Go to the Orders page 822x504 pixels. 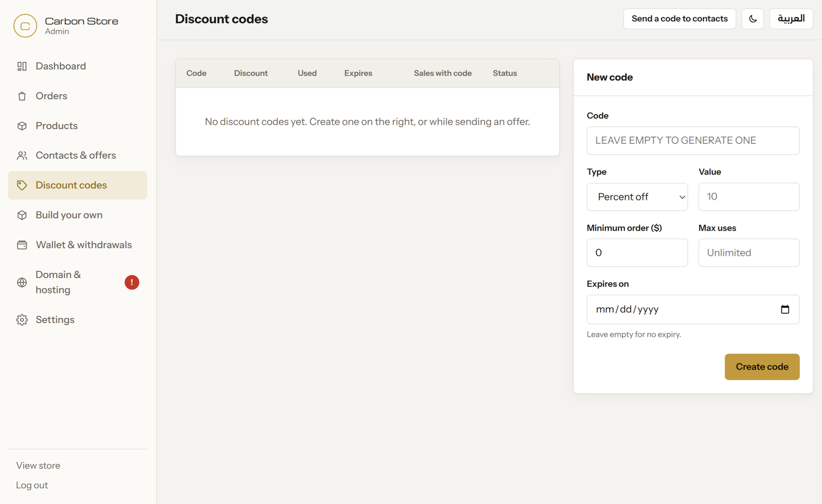[x=78, y=96]
